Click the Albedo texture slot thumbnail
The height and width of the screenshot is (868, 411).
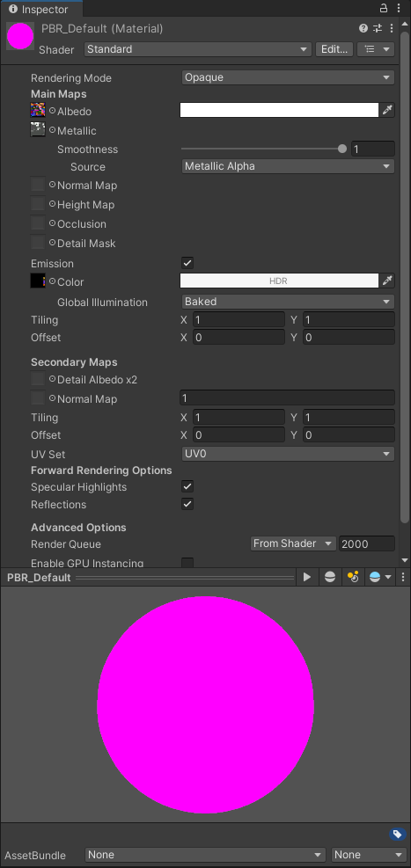click(x=38, y=110)
